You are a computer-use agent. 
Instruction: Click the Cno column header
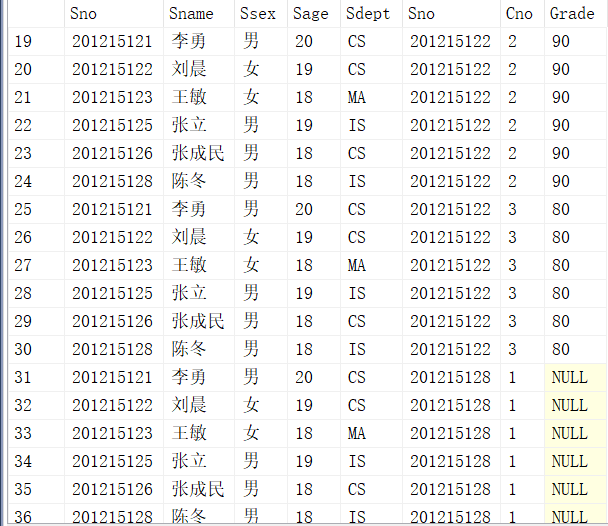[x=523, y=14]
